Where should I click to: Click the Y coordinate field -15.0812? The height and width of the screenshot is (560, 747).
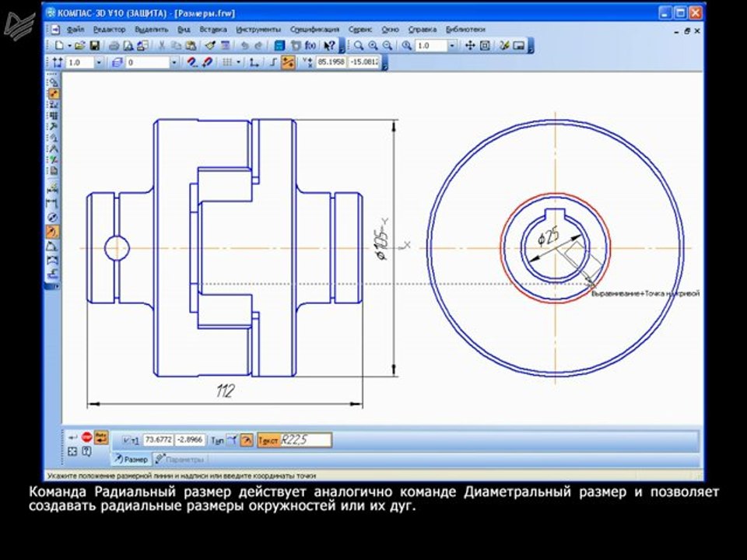(364, 62)
